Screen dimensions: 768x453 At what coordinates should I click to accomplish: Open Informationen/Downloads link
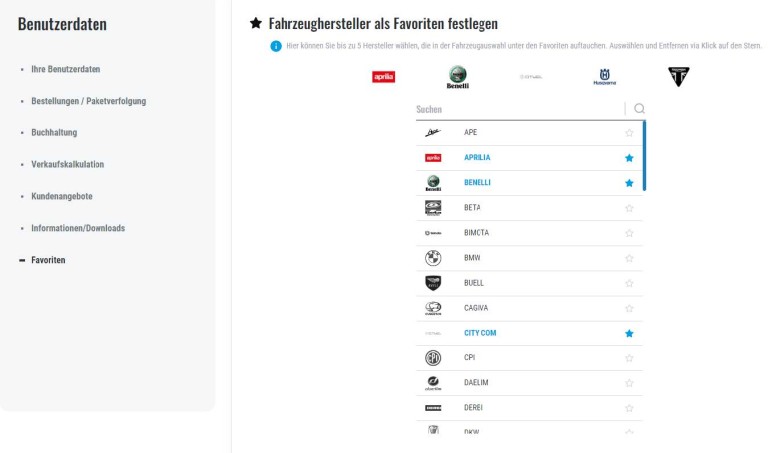point(78,228)
